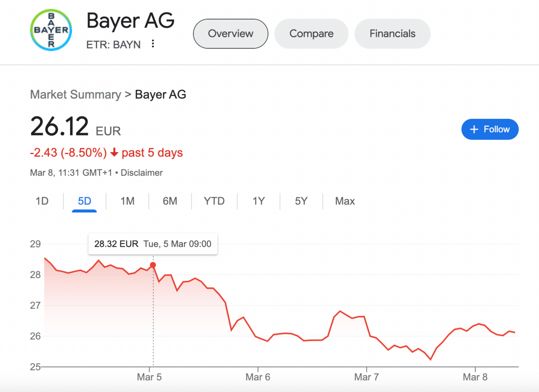Click the Disclaimer link

(141, 173)
